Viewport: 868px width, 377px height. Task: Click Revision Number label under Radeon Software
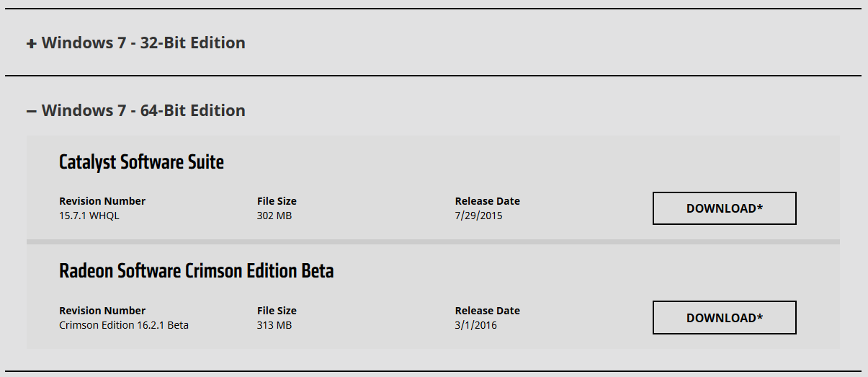[x=102, y=311]
